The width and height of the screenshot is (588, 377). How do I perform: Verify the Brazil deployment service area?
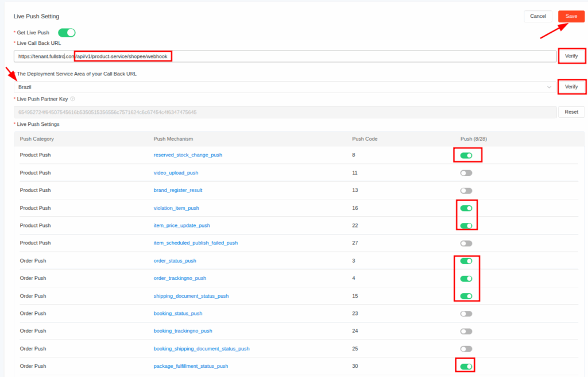click(x=571, y=87)
